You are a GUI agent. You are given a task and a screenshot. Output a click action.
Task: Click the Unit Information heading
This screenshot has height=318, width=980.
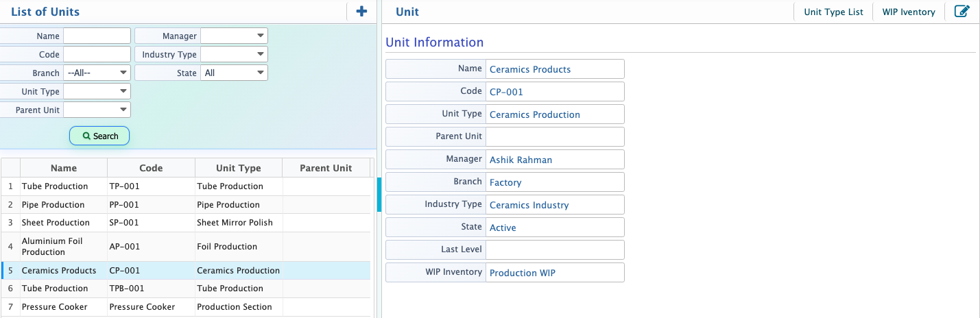[x=435, y=42]
